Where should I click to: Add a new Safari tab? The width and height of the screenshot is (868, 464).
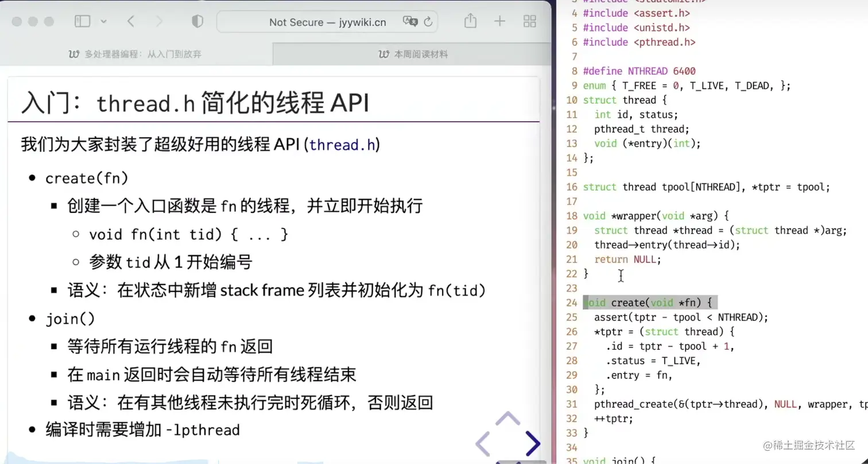[x=500, y=22]
